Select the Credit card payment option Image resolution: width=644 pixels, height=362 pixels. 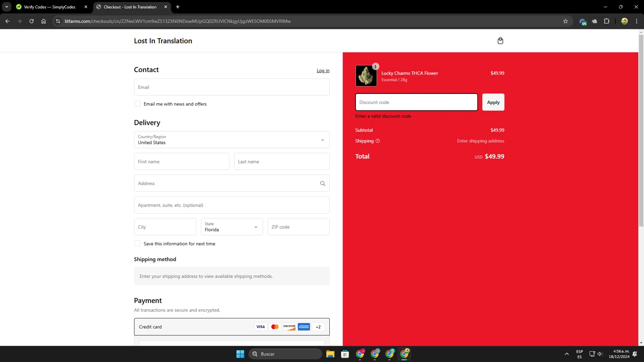tap(232, 327)
